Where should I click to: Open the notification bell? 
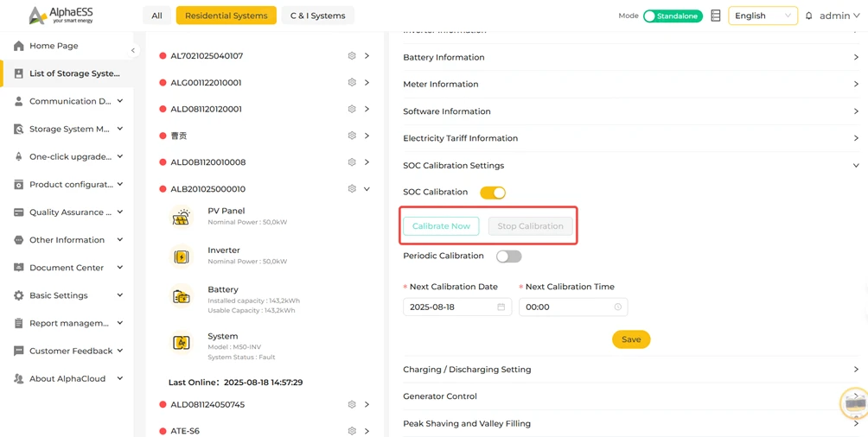808,16
